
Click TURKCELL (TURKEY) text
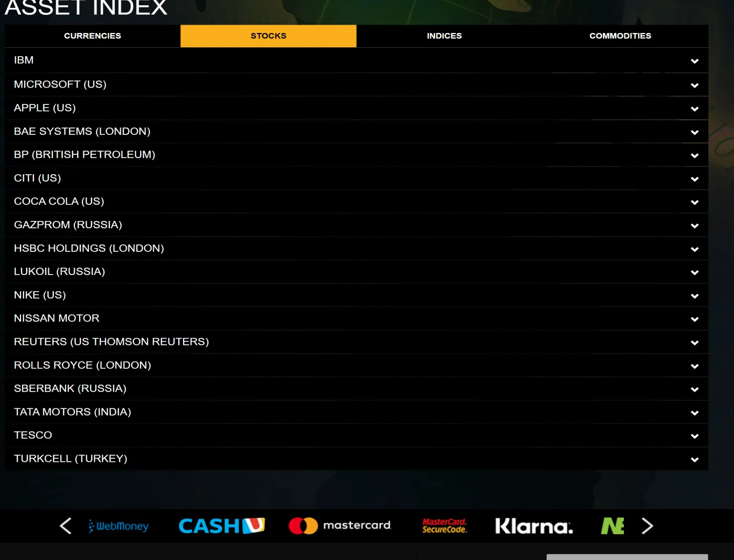pos(71,459)
